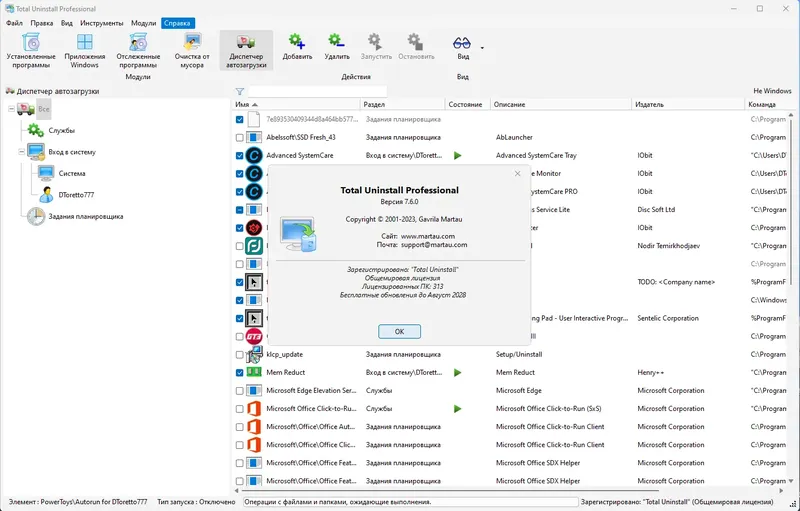Select the DToretto777 user icon
The image size is (800, 511).
(x=46, y=194)
